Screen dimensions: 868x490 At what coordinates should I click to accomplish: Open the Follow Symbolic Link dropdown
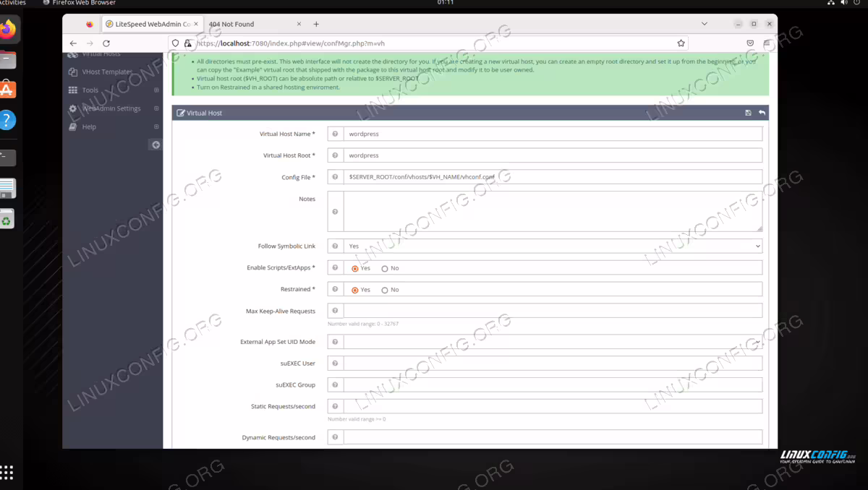tap(553, 246)
